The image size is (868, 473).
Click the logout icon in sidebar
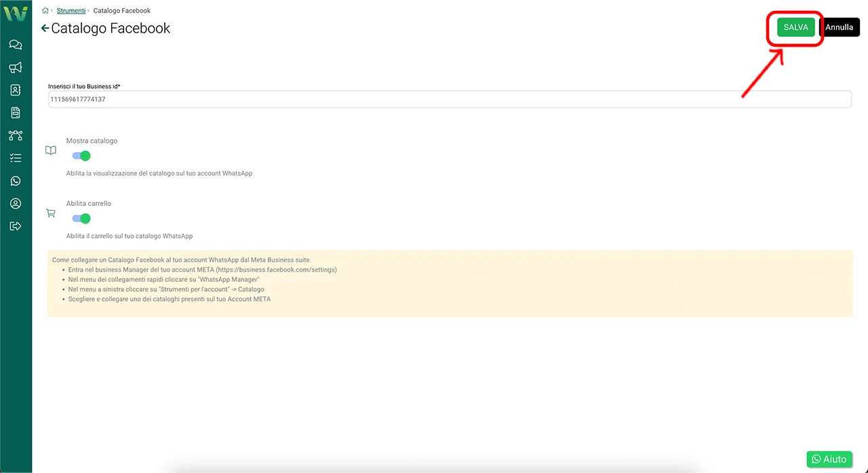coord(16,226)
